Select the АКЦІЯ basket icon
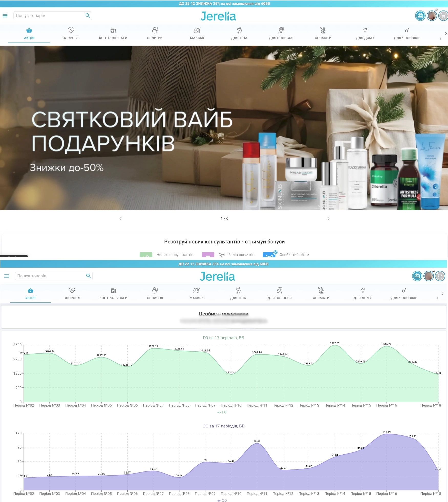This screenshot has height=502, width=448. point(29,31)
